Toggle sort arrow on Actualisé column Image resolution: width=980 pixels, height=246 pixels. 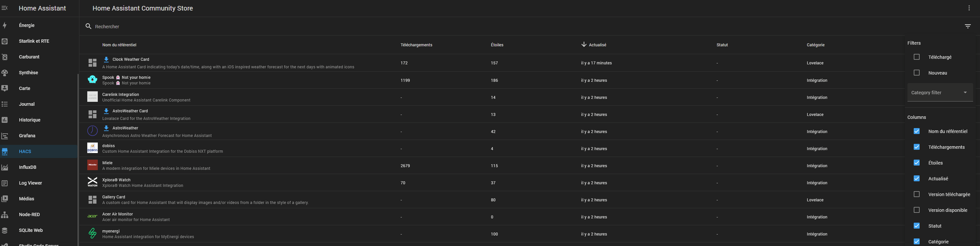click(x=584, y=45)
